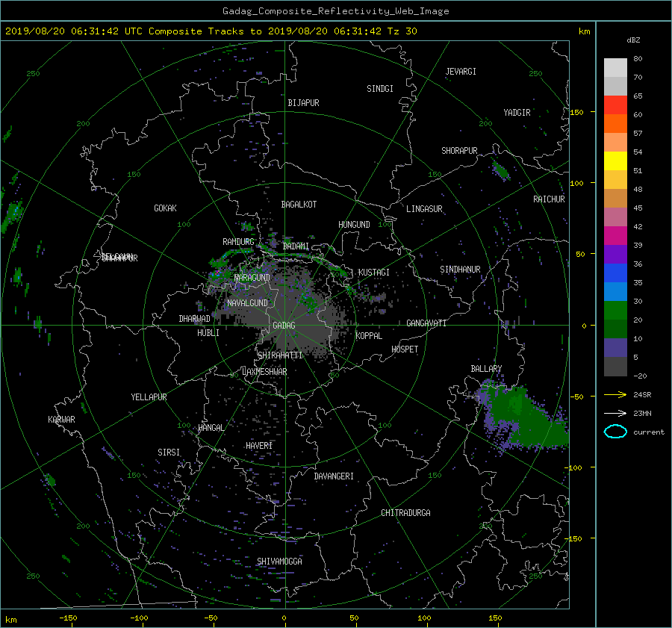672x628 pixels.
Task: Select the dark gray -20 to 5 dBZ band
Action: 615,366
